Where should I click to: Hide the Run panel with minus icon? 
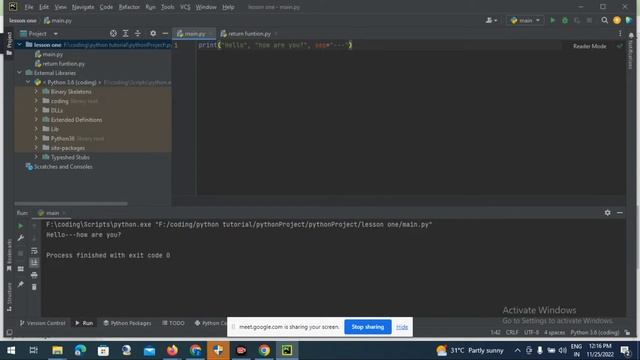(x=620, y=213)
